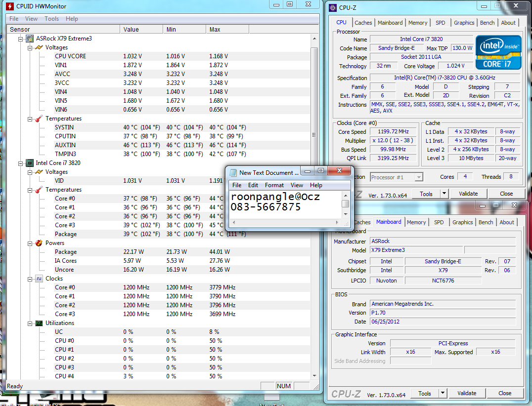
Task: Select the Clocks waveform icon
Action: tap(39, 279)
